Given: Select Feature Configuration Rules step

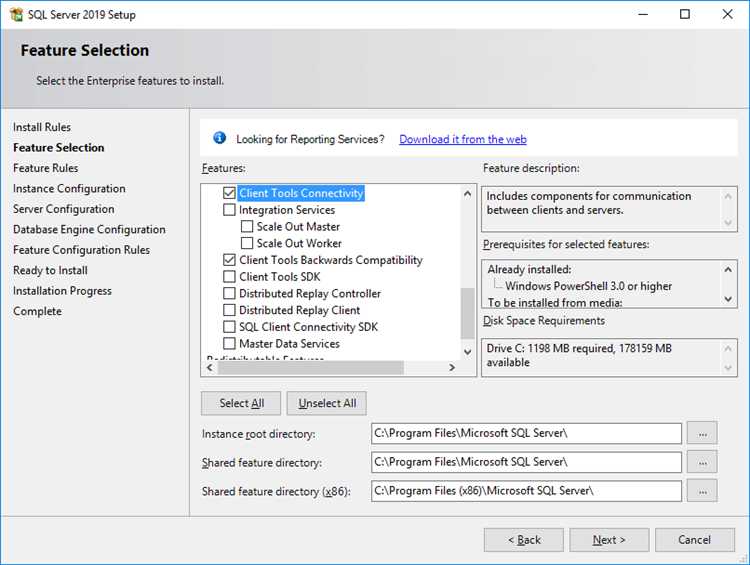Looking at the screenshot, I should pyautogui.click(x=81, y=250).
